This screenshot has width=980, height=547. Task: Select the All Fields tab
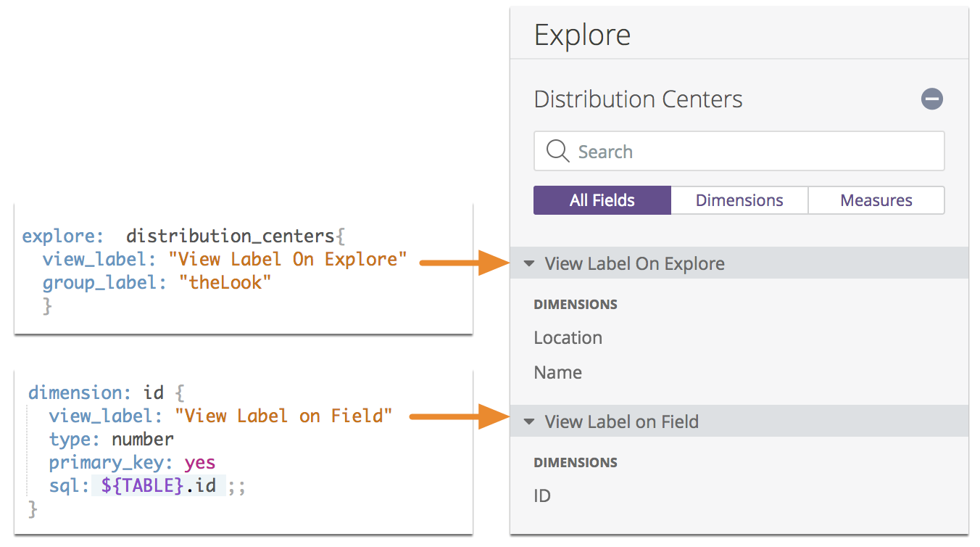point(602,200)
